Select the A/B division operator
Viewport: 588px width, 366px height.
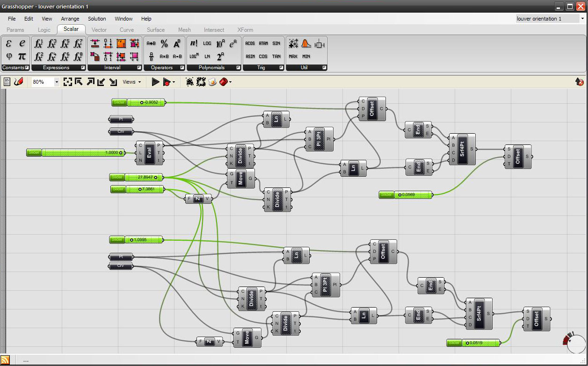(151, 57)
